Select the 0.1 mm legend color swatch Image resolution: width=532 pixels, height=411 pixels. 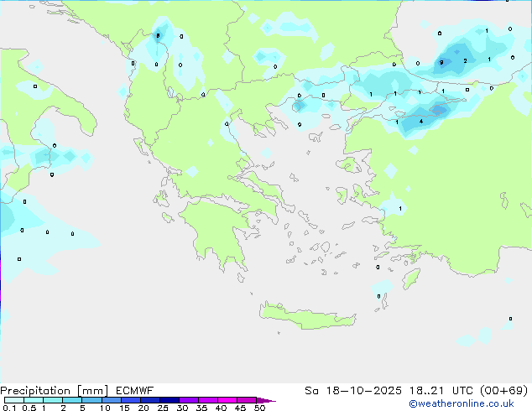click(x=10, y=400)
